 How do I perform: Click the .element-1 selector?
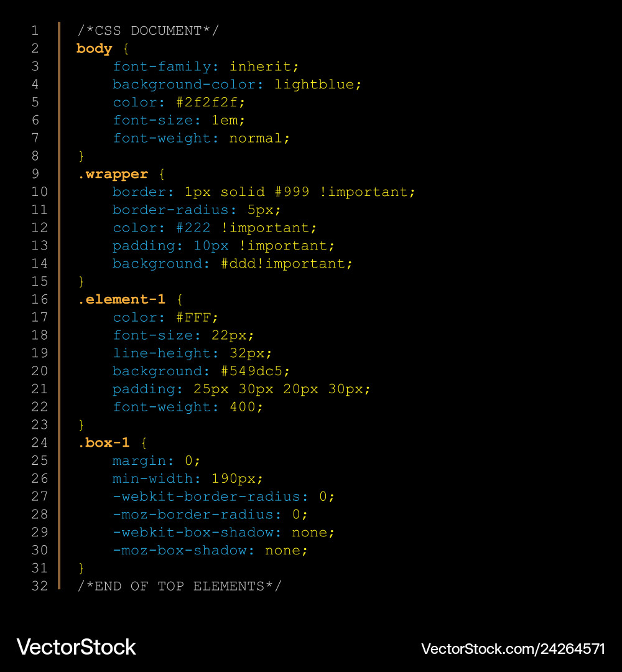click(x=121, y=299)
